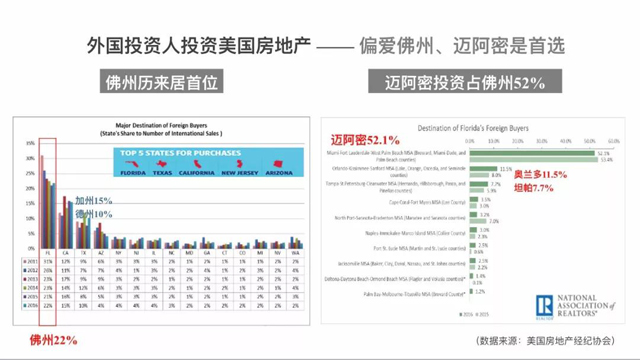Click NATIONAL ASSOCIATION of REALTORS wordmark
Image resolution: width=640 pixels, height=360 pixels.
(586, 306)
